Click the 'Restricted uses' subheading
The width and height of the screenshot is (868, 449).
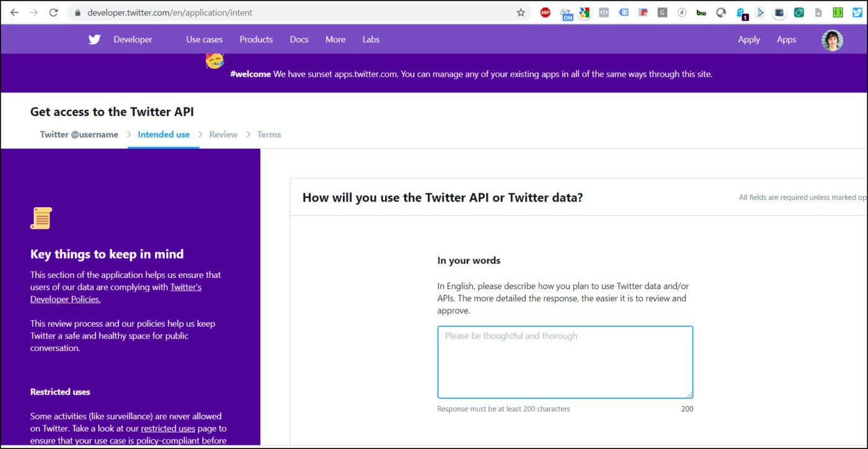[x=60, y=392]
